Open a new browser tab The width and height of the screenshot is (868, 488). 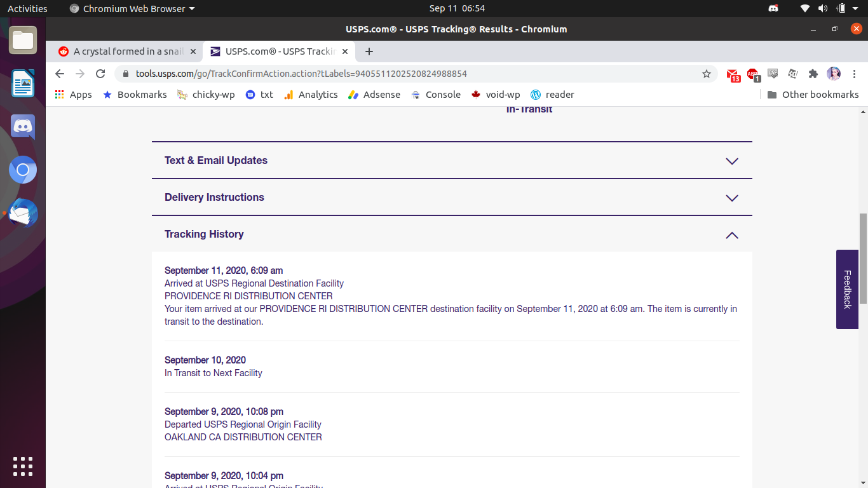coord(369,51)
